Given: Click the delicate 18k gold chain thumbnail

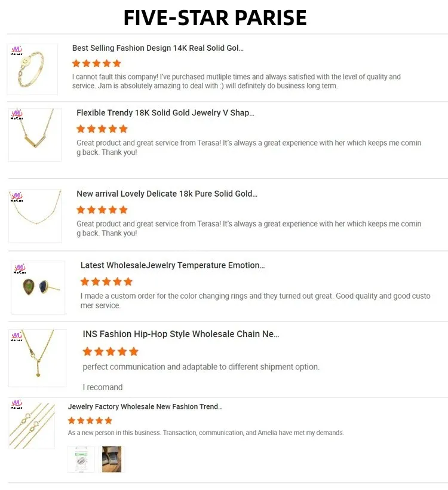Looking at the screenshot, I should point(35,216).
